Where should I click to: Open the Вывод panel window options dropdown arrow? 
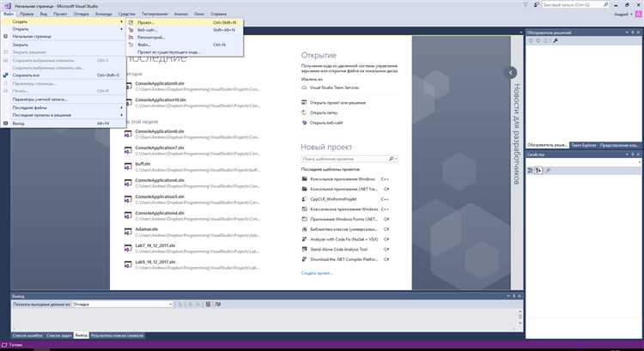pos(508,296)
